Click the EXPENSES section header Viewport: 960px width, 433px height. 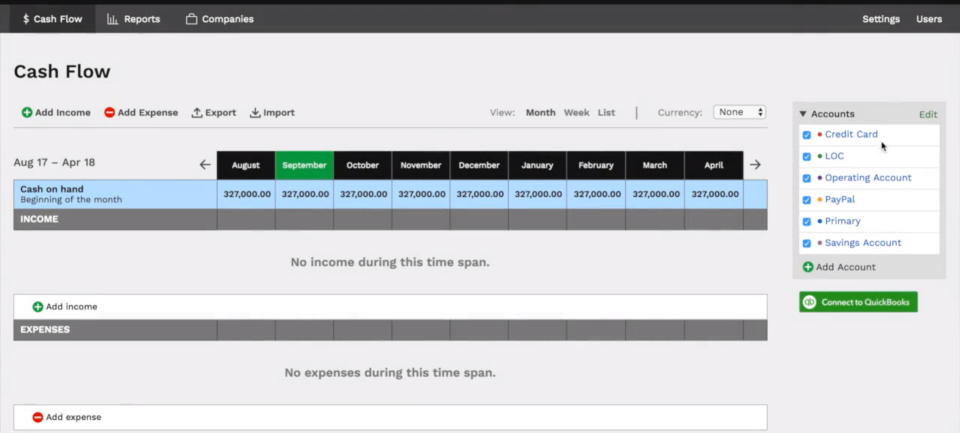[x=45, y=329]
